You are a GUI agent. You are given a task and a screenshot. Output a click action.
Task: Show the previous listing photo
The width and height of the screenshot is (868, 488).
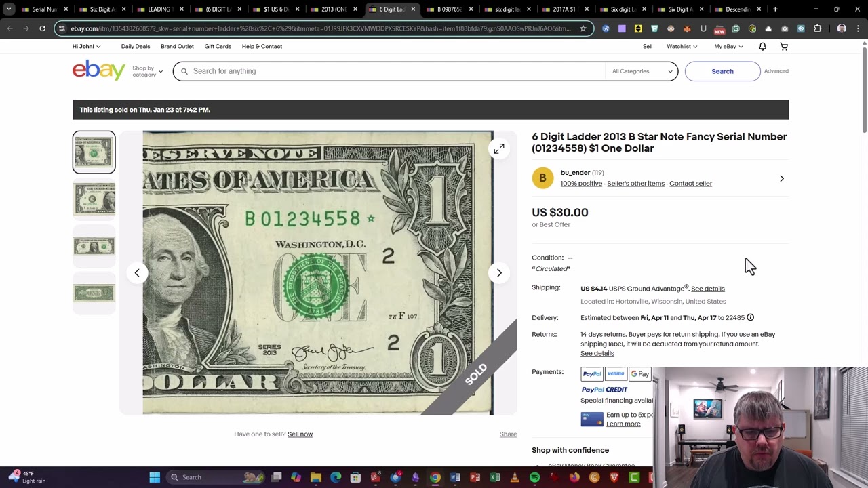pos(137,273)
